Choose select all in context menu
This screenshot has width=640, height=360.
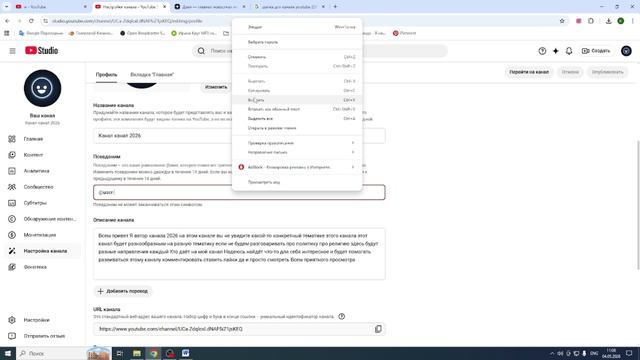click(x=297, y=119)
